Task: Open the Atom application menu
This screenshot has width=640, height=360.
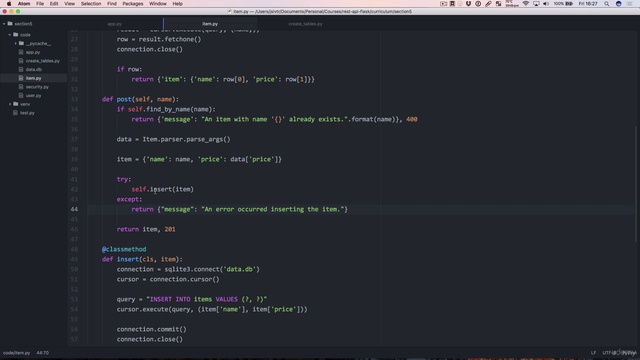Action: coord(24,4)
